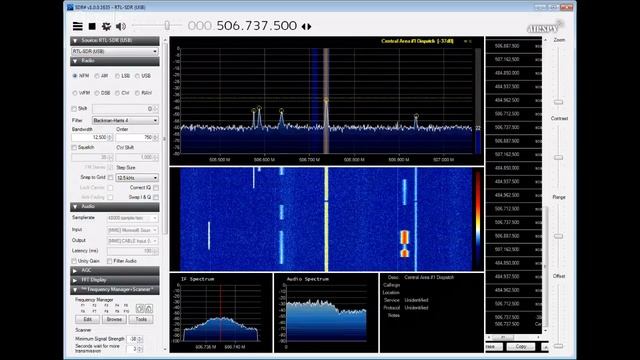The height and width of the screenshot is (360, 640).
Task: Open the audio Samplerate dropdown
Action: (132, 218)
